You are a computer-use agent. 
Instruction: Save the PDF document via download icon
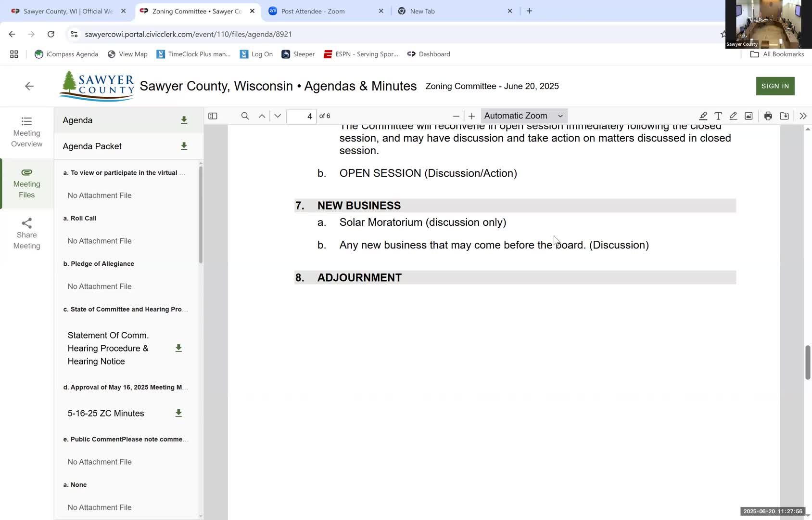click(784, 116)
